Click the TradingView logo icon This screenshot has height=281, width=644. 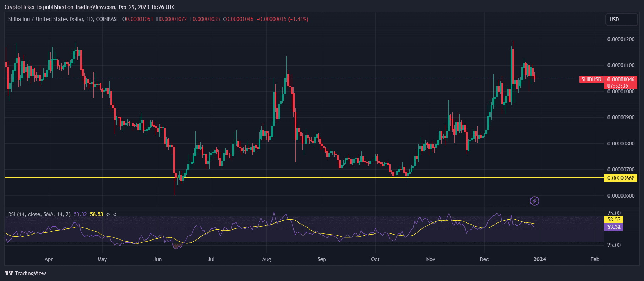(x=9, y=273)
